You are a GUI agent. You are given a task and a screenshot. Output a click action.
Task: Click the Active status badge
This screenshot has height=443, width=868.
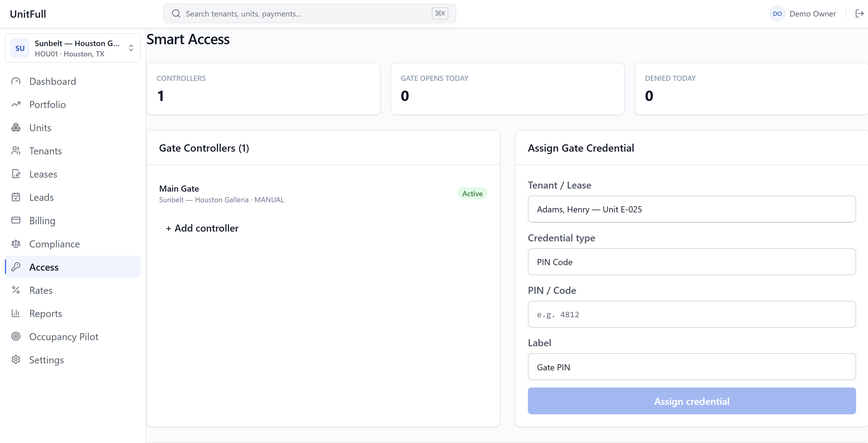pyautogui.click(x=472, y=193)
